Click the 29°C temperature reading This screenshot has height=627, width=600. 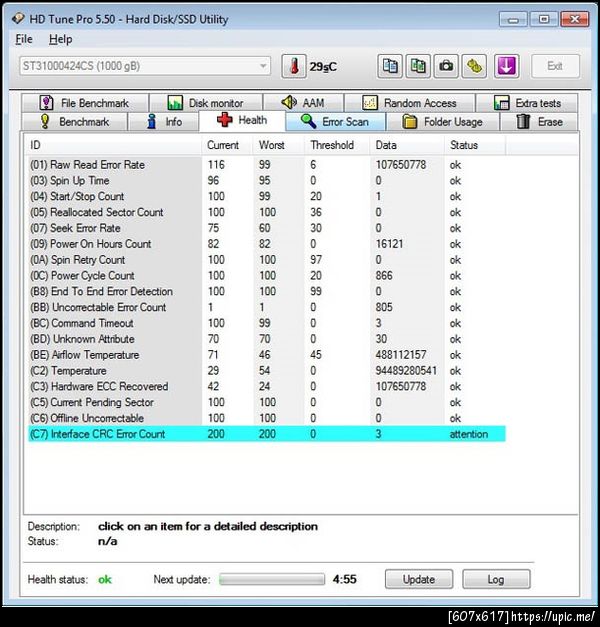(x=323, y=67)
